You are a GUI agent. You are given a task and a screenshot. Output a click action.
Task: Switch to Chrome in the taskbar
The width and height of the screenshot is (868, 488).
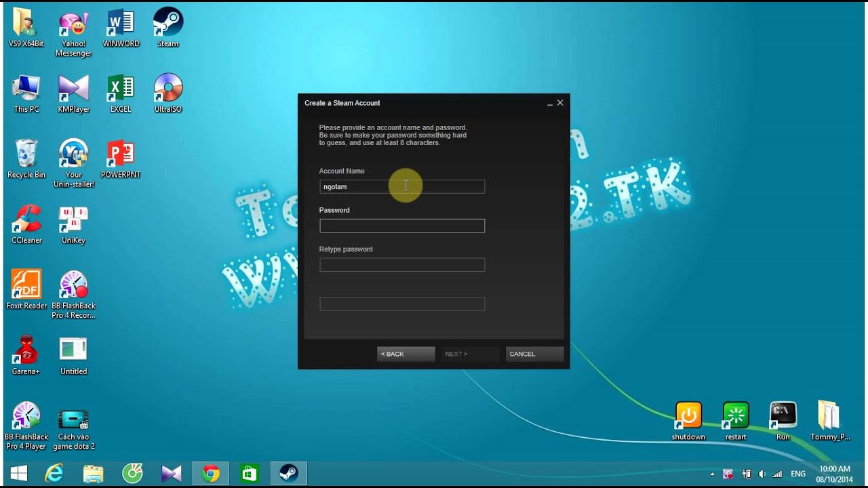tap(211, 473)
